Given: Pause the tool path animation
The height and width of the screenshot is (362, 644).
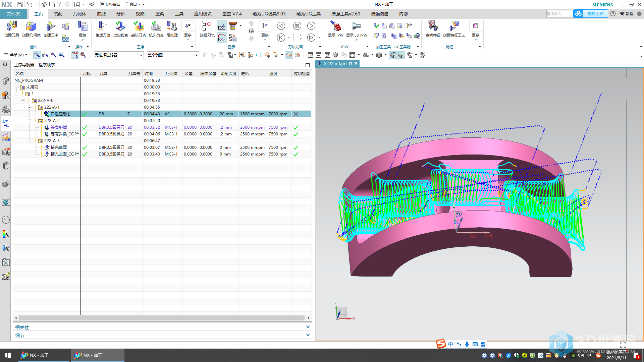Looking at the screenshot, I should point(297,26).
